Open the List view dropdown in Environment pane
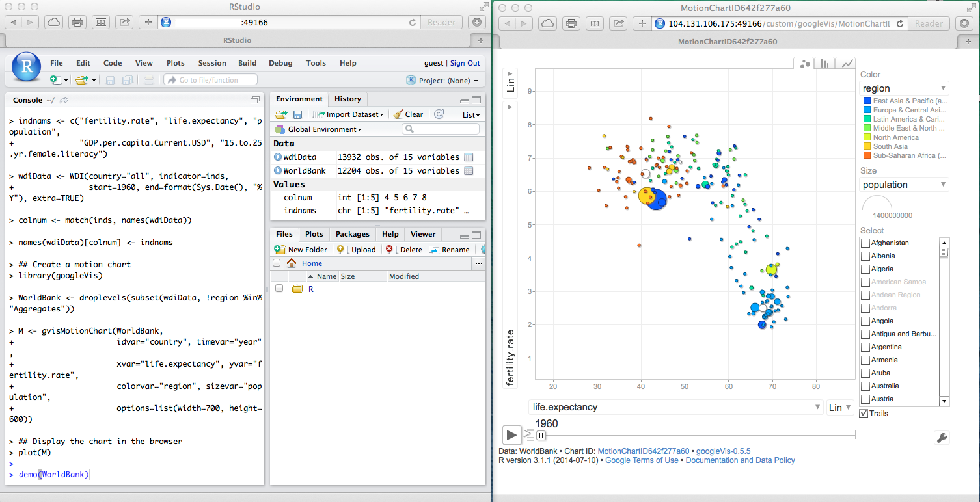 [465, 114]
